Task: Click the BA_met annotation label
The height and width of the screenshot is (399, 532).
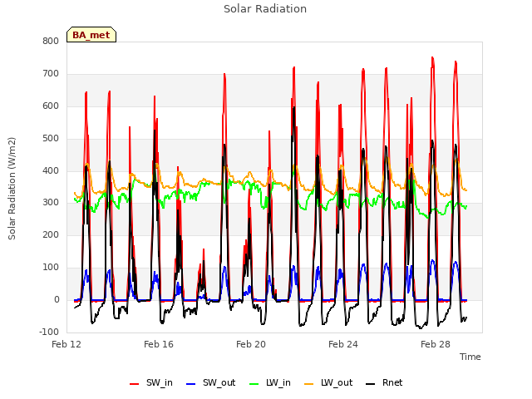Action: click(x=91, y=35)
